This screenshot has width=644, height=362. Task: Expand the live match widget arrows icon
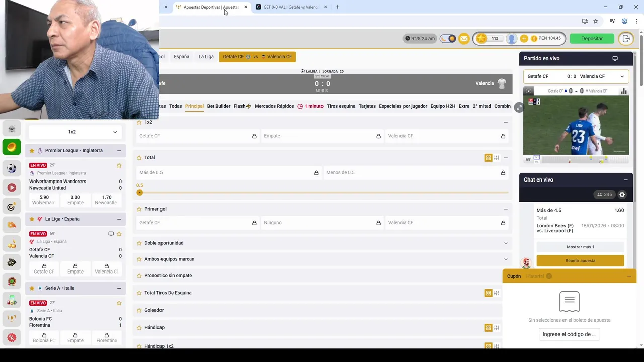[x=519, y=107]
